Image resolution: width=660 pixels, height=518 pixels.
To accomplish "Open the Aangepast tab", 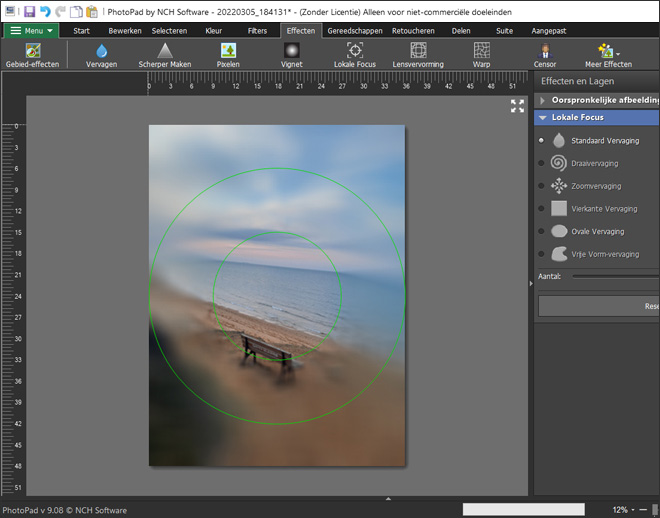I will point(548,31).
